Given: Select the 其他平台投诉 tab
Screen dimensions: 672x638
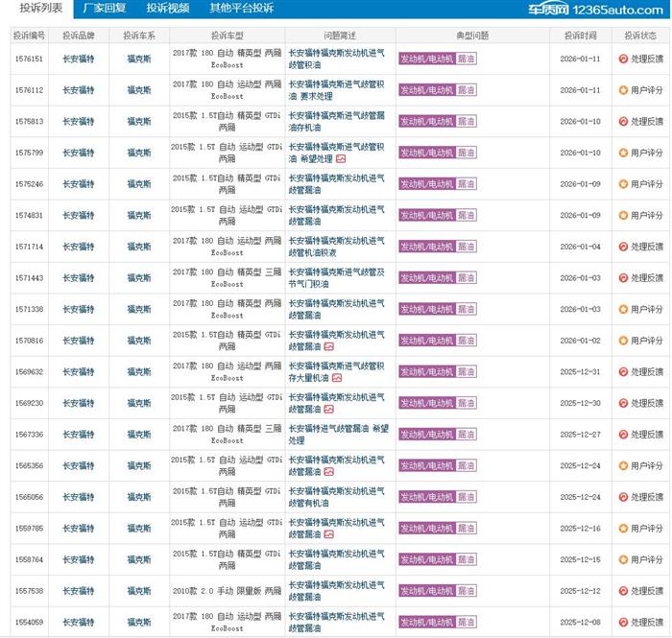Looking at the screenshot, I should point(241,9).
